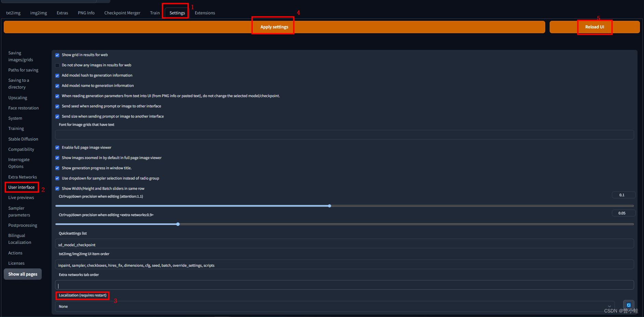Enable Do not show any images in results
Screen dimensions: 644x317
coord(57,65)
